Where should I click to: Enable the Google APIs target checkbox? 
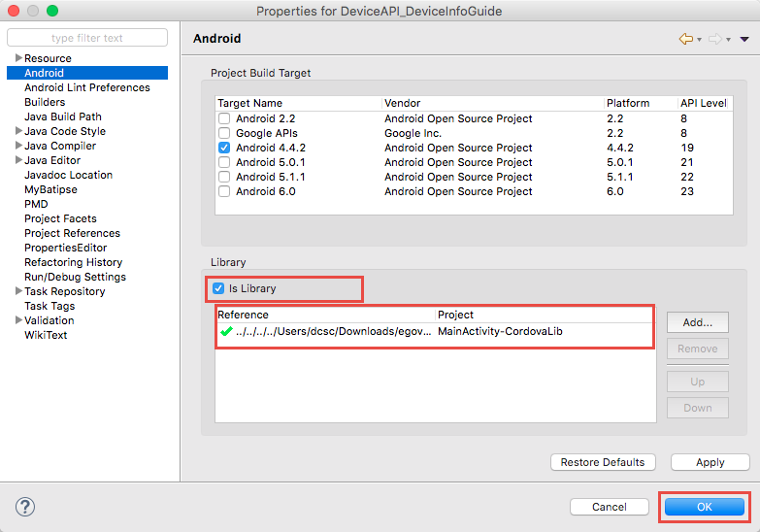(224, 133)
